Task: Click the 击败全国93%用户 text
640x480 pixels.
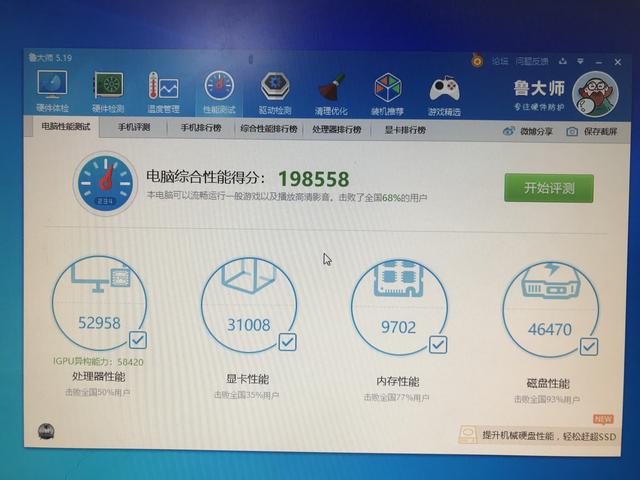Action: [547, 399]
